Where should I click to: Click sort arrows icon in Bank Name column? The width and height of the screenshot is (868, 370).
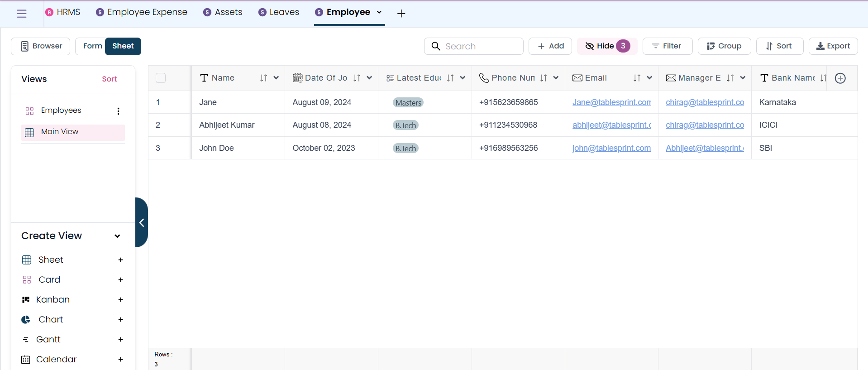click(823, 78)
